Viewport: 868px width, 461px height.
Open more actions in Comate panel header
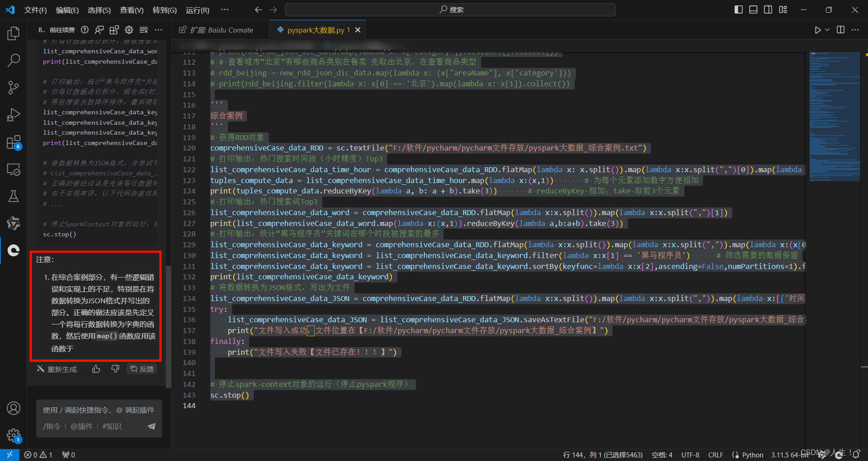(x=158, y=30)
